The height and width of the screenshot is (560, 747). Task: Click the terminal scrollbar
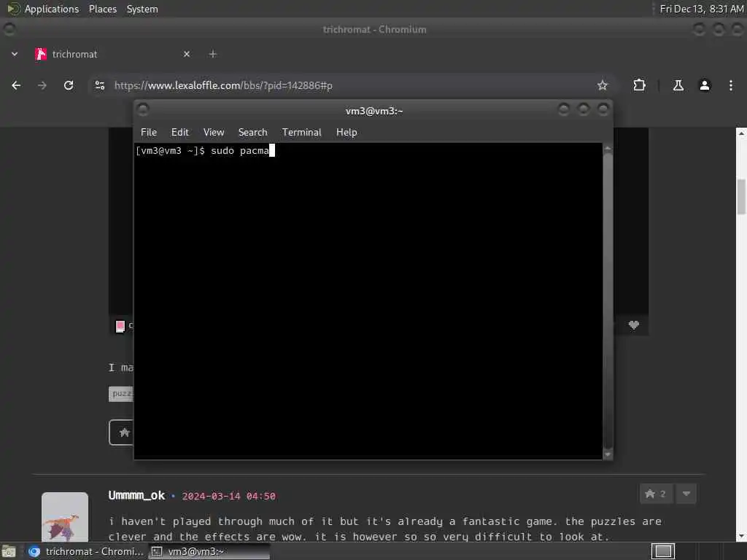coord(608,300)
